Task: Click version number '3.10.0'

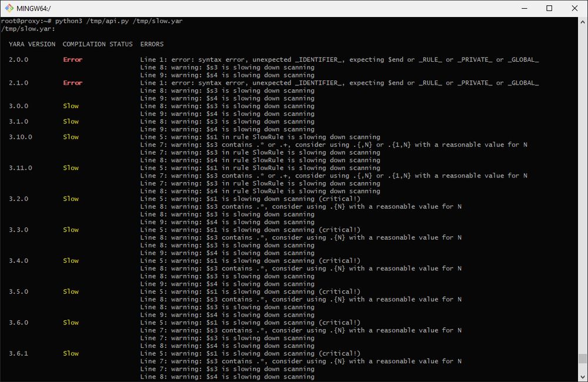Action: coord(20,137)
